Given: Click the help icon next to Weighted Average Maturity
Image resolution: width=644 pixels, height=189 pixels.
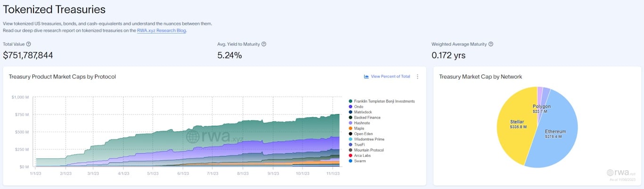Looking at the screenshot, I should point(491,44).
